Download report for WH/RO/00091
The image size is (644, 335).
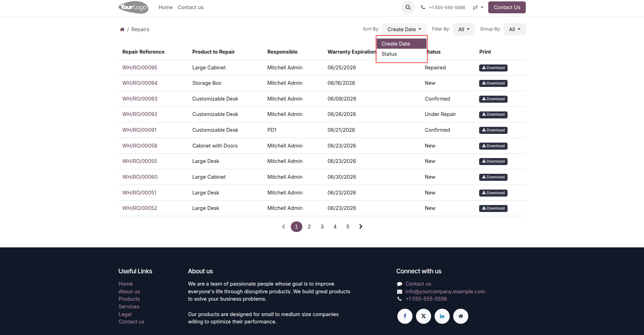[493, 130]
